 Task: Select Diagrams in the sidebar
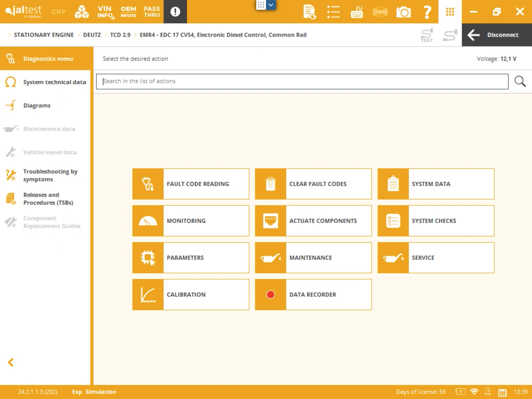tap(37, 105)
